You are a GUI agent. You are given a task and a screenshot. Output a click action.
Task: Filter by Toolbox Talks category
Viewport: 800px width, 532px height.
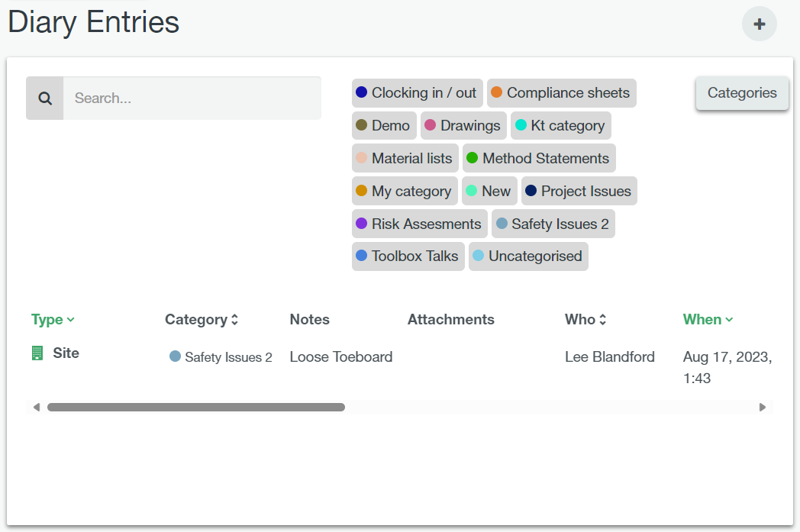click(408, 256)
